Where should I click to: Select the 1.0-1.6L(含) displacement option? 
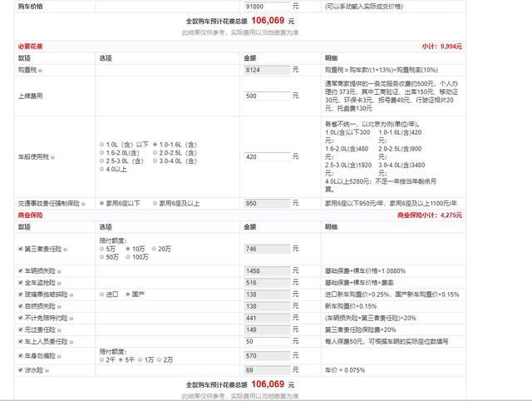coord(155,144)
